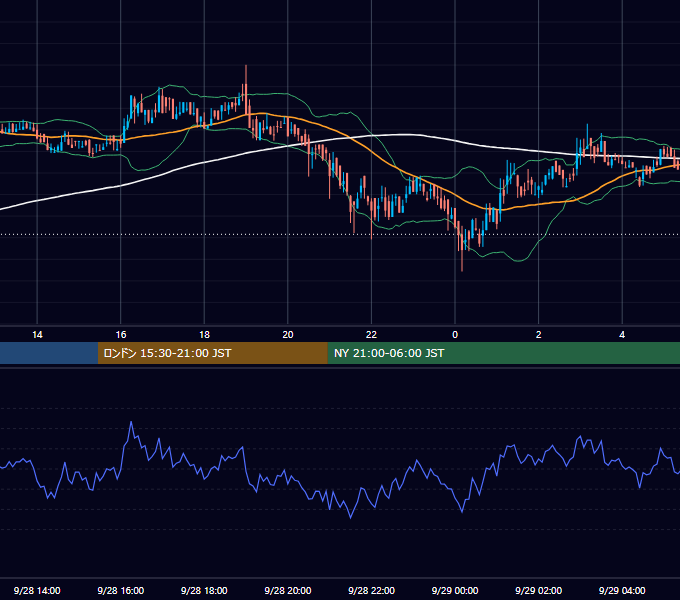Click the 9/28 14:00 date label
The image size is (680, 600).
coord(37,590)
